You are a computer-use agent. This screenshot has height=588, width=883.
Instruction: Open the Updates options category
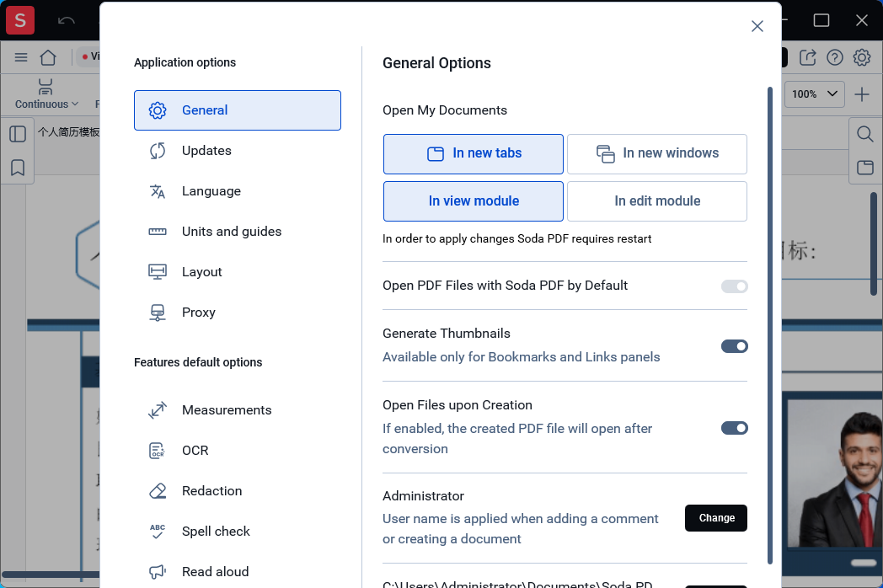point(237,151)
